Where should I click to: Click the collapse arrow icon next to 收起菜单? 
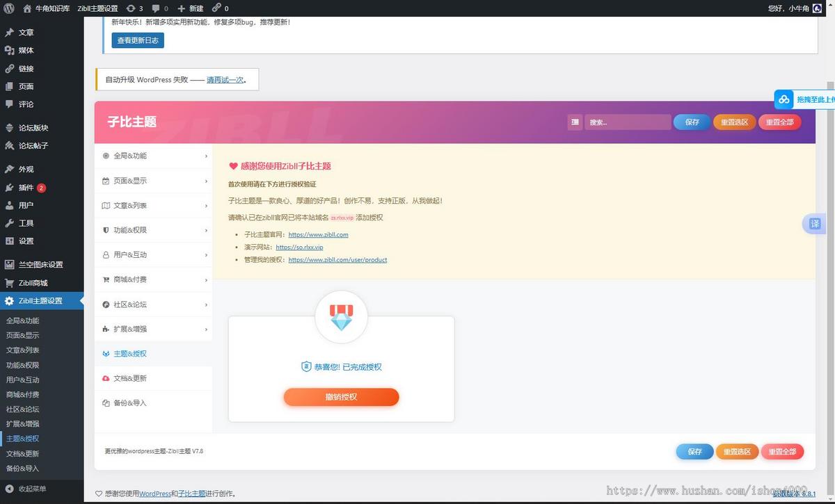pyautogui.click(x=9, y=489)
